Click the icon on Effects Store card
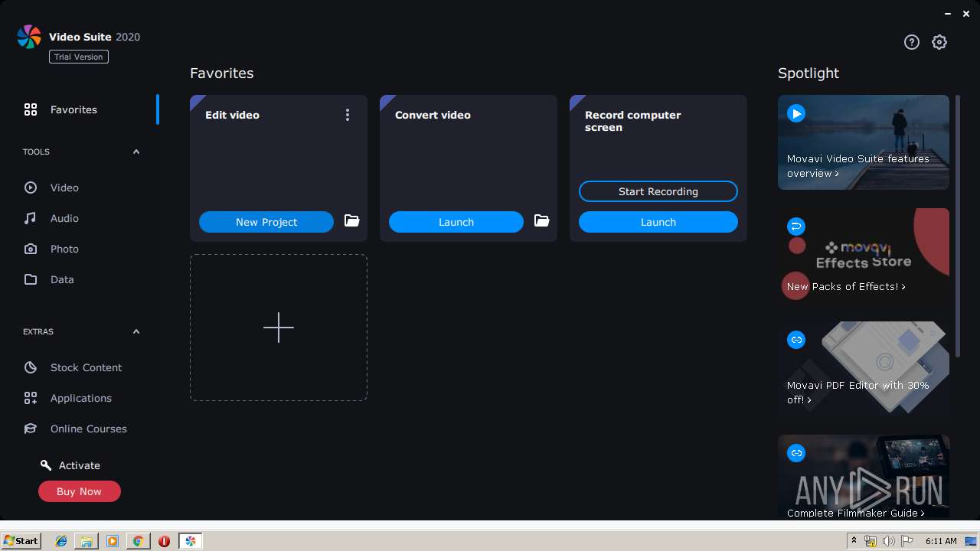980x551 pixels. click(x=796, y=227)
